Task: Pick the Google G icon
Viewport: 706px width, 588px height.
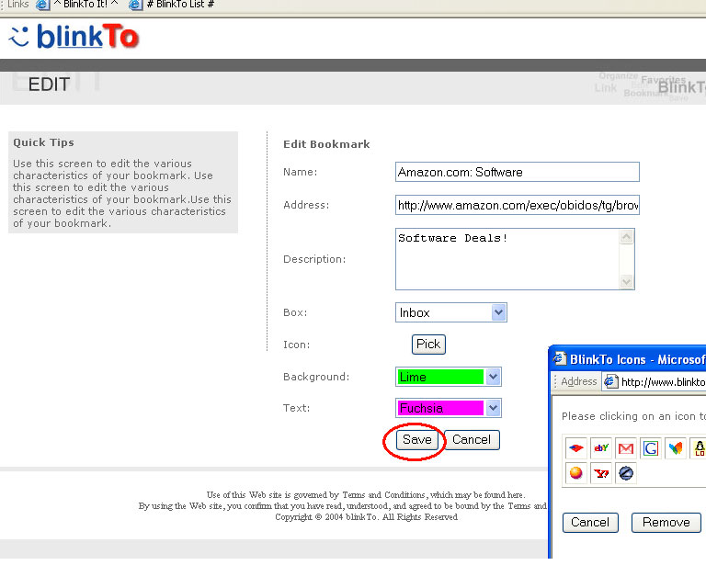Action: click(651, 448)
